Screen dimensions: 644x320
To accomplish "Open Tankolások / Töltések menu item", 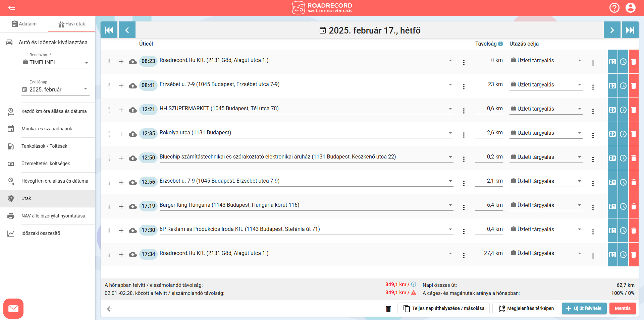I will point(44,146).
